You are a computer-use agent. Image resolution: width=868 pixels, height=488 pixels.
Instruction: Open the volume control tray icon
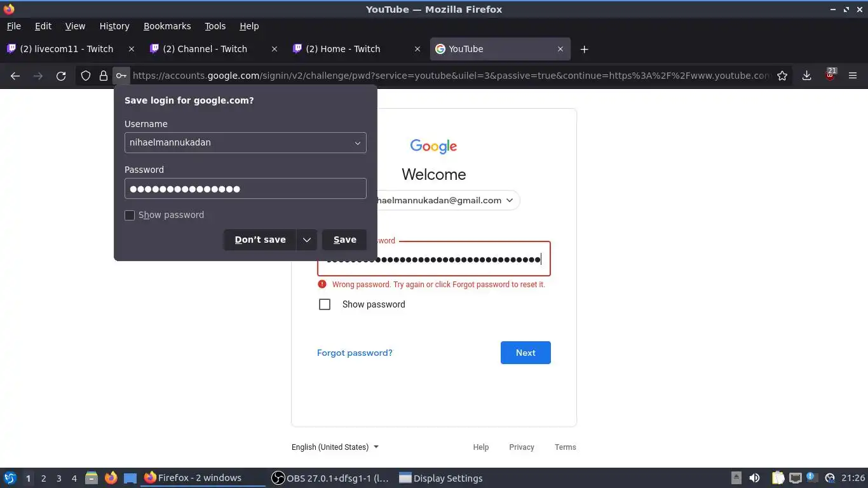click(x=754, y=478)
